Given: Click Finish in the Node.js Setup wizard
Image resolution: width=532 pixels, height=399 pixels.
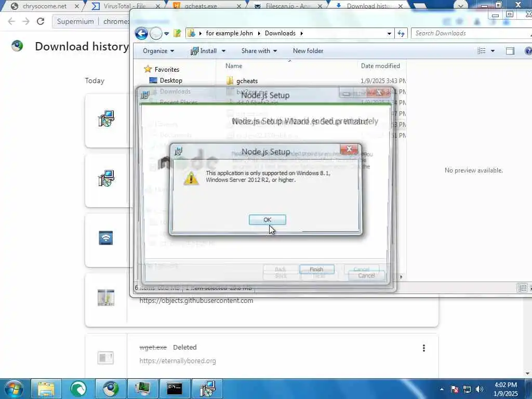Looking at the screenshot, I should pyautogui.click(x=316, y=270).
